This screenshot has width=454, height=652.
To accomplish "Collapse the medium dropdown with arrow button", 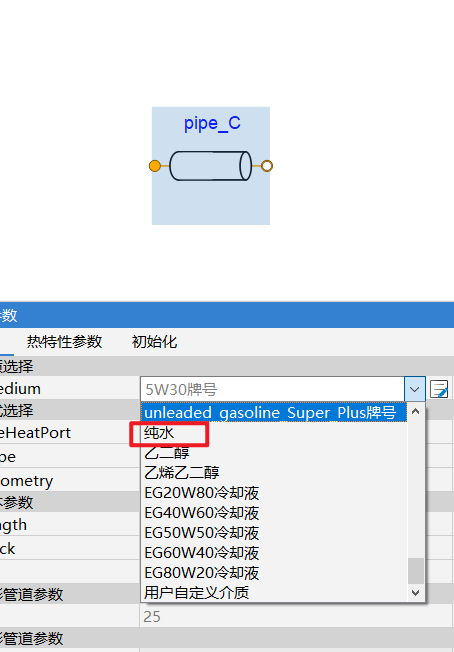I will coord(415,389).
